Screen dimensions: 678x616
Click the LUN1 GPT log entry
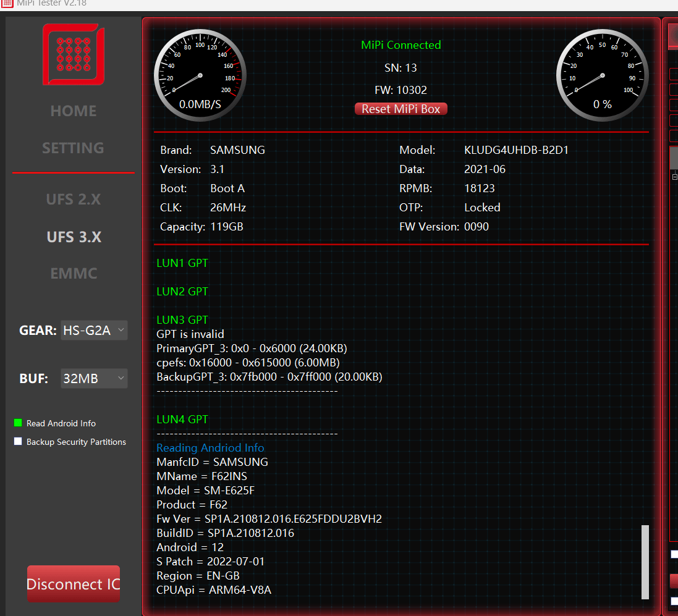pos(182,263)
